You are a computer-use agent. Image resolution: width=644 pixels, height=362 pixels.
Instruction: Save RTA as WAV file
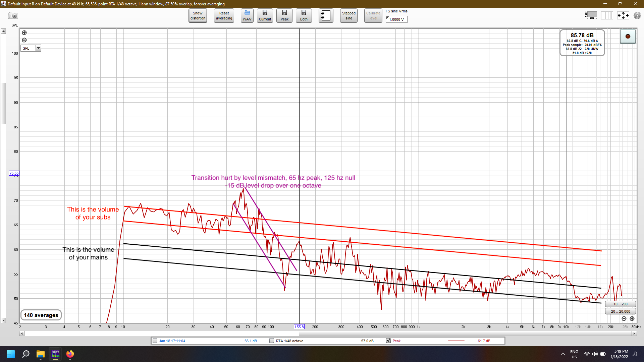[247, 16]
